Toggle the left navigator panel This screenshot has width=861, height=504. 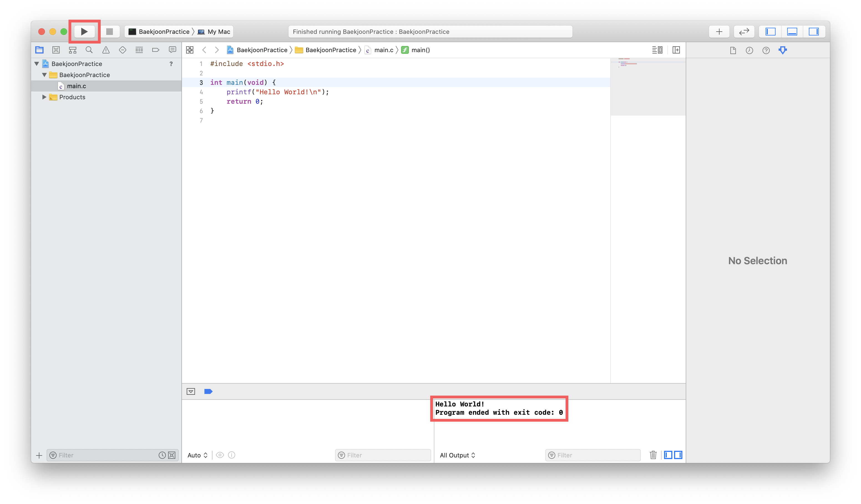click(x=770, y=31)
